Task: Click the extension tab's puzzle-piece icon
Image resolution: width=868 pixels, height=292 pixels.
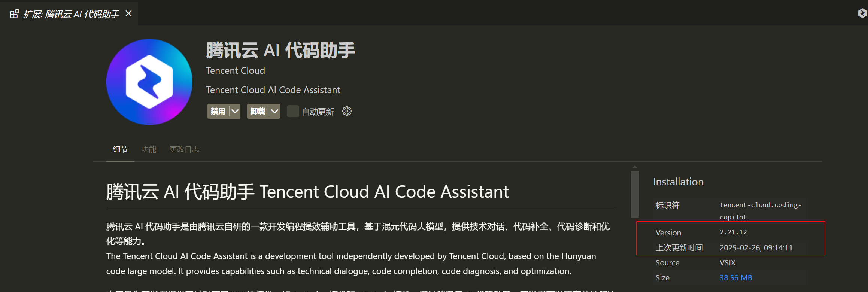Action: [14, 14]
